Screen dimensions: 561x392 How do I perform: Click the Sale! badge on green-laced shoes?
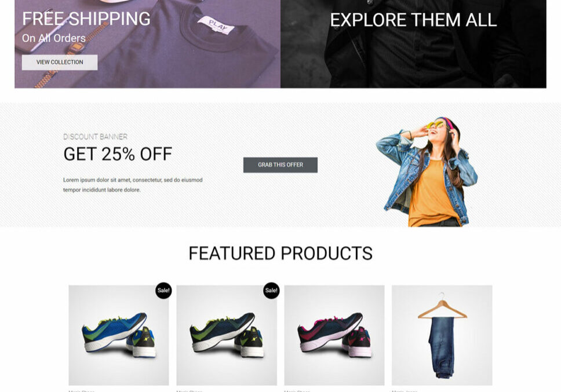point(271,291)
